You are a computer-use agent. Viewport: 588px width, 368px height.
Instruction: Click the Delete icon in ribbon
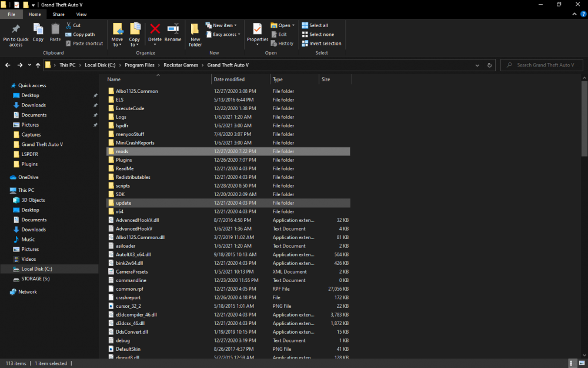click(155, 31)
